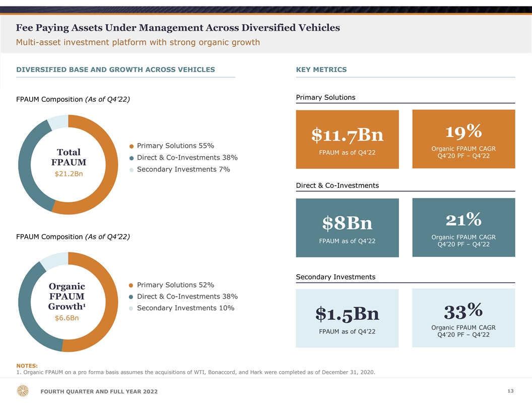Select the 33% Organic FPAUM CAGR tile
Viewport: 532px width, 411px height.
[x=463, y=318]
